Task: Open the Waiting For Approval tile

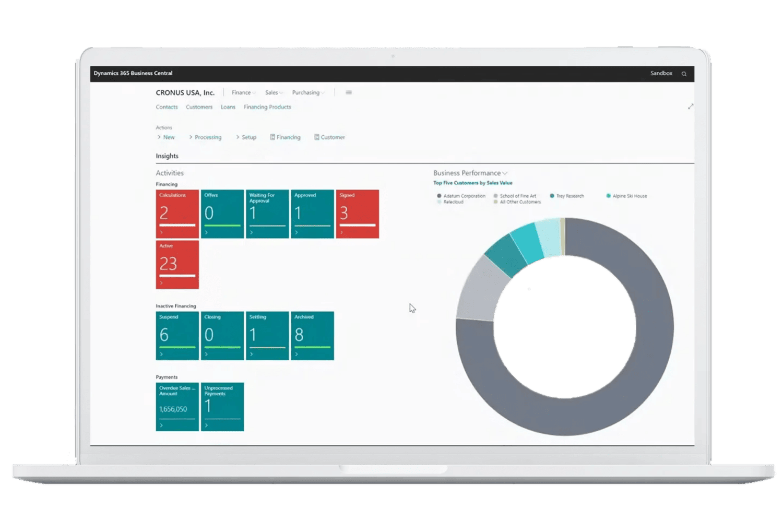Action: (x=267, y=214)
